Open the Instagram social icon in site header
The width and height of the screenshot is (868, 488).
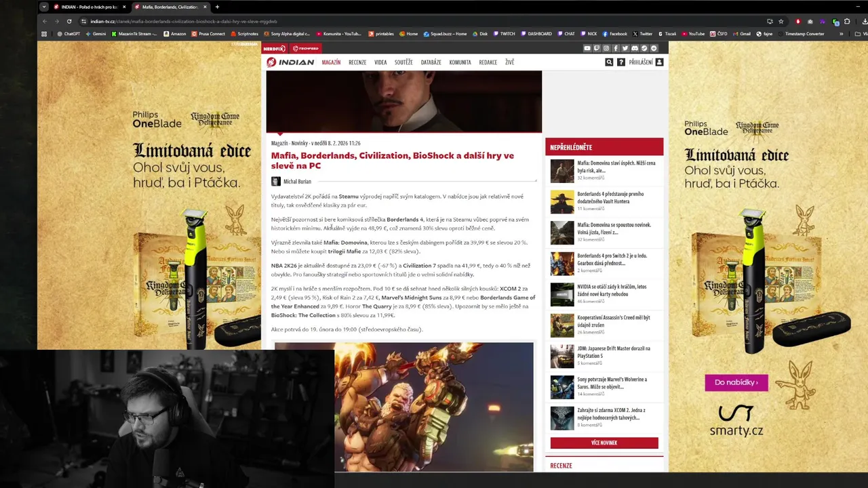606,48
